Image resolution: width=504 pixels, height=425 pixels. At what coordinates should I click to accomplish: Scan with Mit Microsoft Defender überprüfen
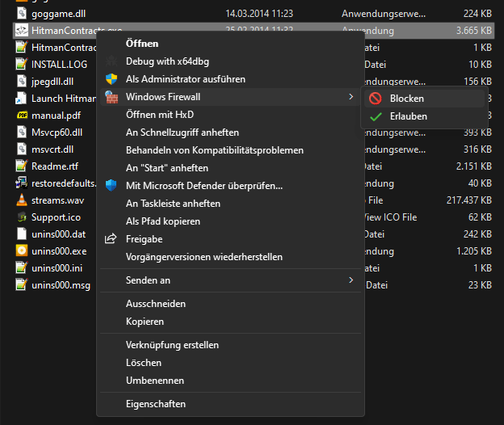[x=230, y=186]
